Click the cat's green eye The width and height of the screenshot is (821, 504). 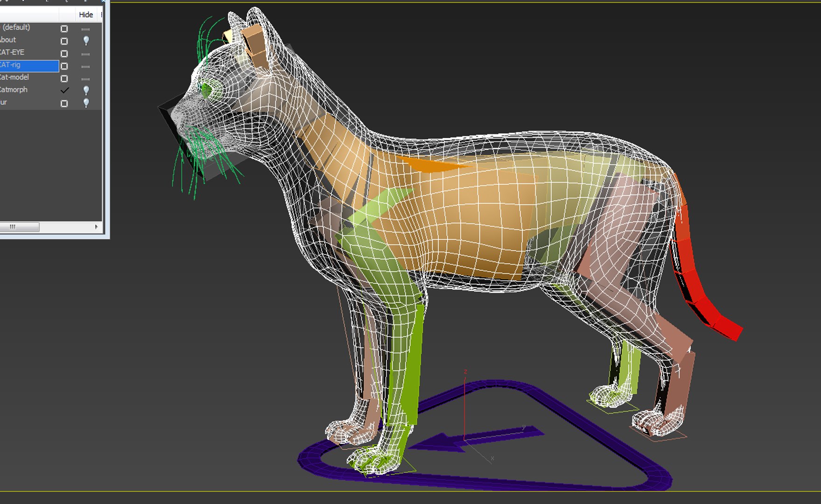click(x=206, y=90)
